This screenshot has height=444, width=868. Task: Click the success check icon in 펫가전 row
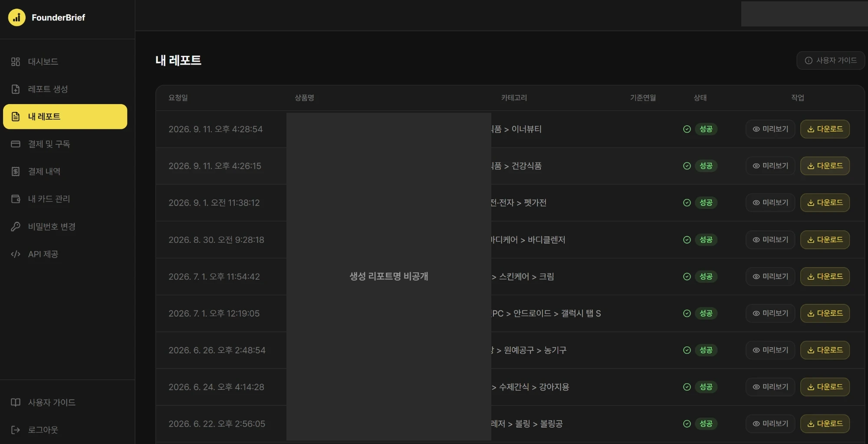[687, 203]
